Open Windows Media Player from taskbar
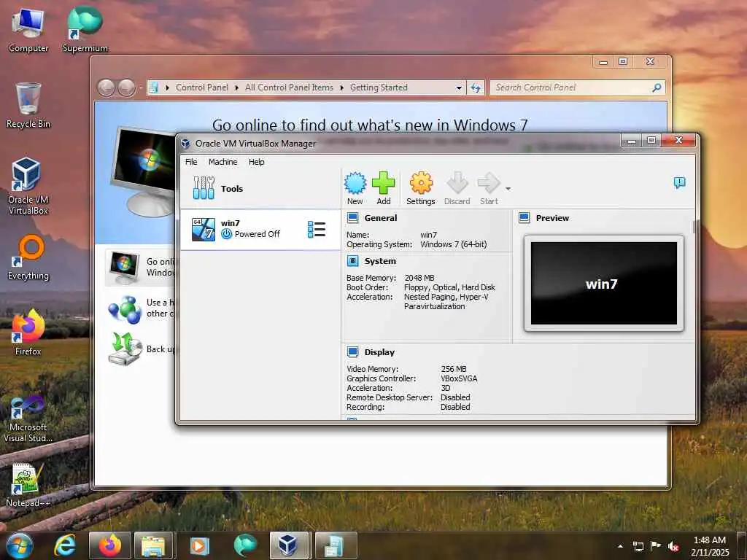Screen dimensions: 747x560 click(x=199, y=545)
